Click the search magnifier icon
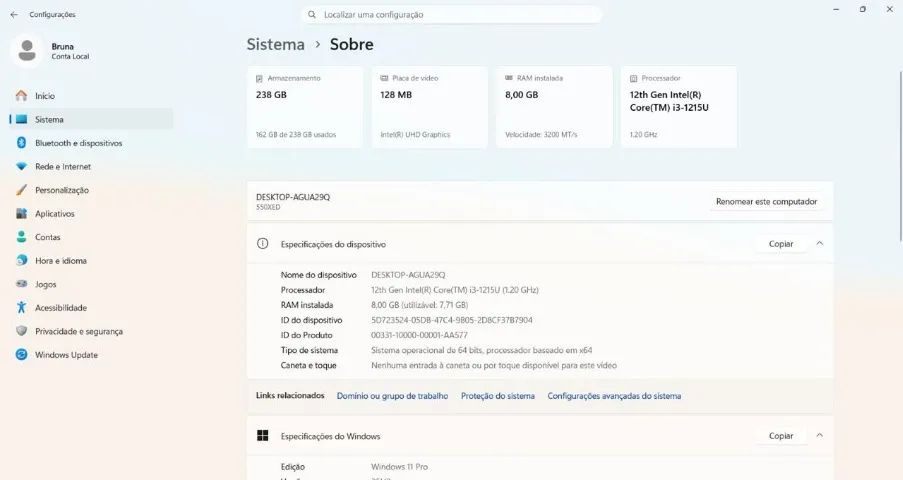Viewport: 903px width, 480px height. [312, 14]
